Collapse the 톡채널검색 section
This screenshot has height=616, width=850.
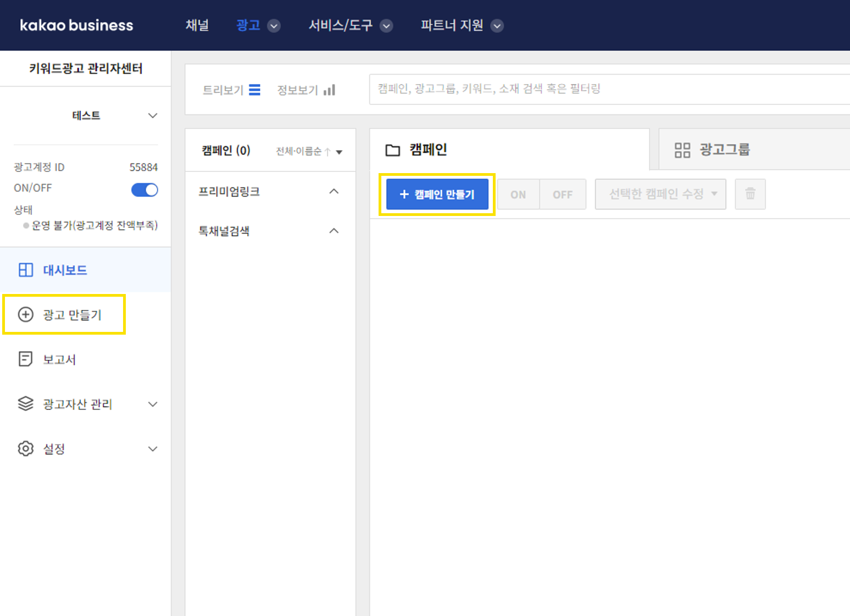(x=334, y=231)
